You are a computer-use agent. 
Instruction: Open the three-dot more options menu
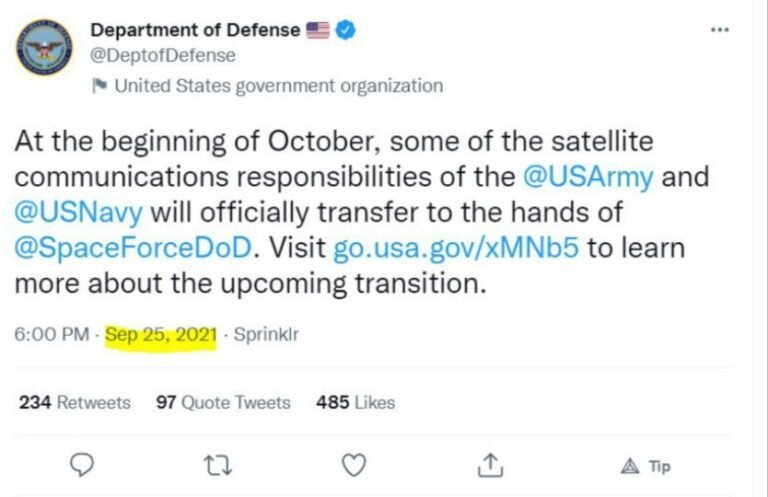point(719,30)
